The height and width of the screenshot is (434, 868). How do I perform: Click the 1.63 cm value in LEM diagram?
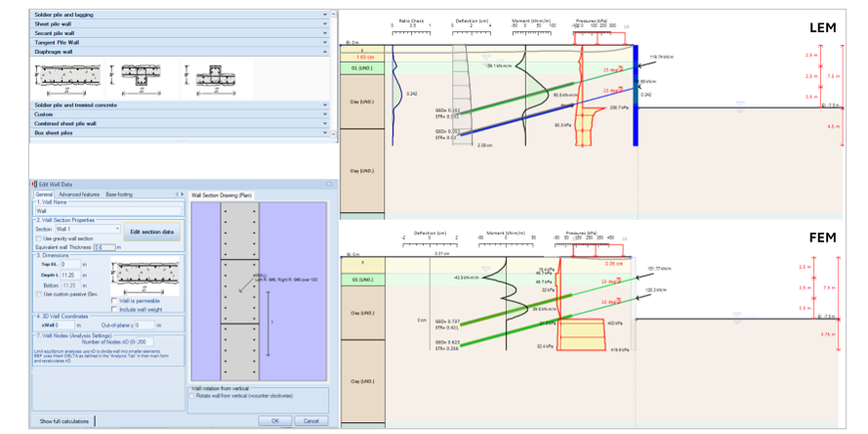[x=365, y=57]
